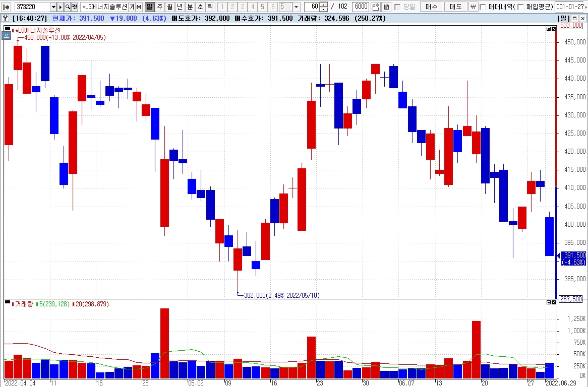Screen dimensions: 588x387
Task: Click the jump-to-first arrow icon at toolbar start
Action: click(x=6, y=7)
